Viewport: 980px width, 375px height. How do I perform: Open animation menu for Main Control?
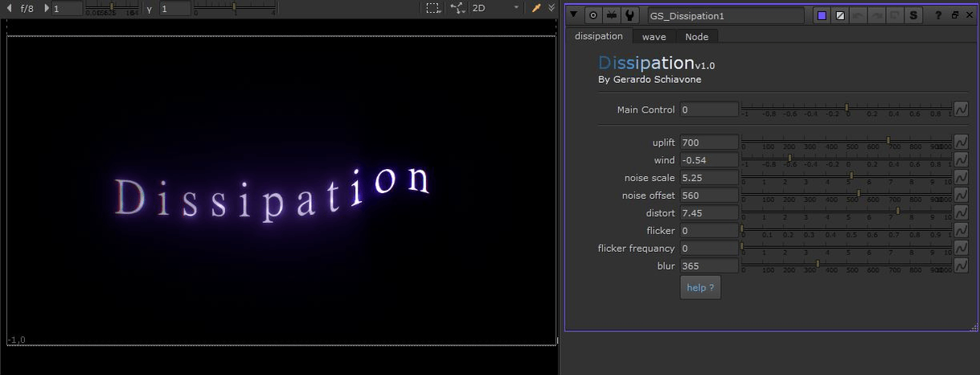(x=961, y=109)
